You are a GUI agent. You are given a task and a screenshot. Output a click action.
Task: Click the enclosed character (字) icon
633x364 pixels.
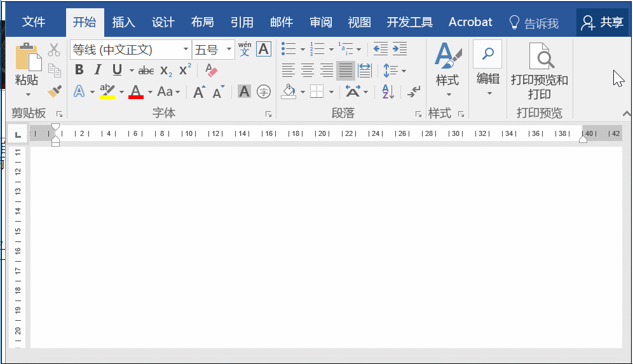pyautogui.click(x=264, y=91)
